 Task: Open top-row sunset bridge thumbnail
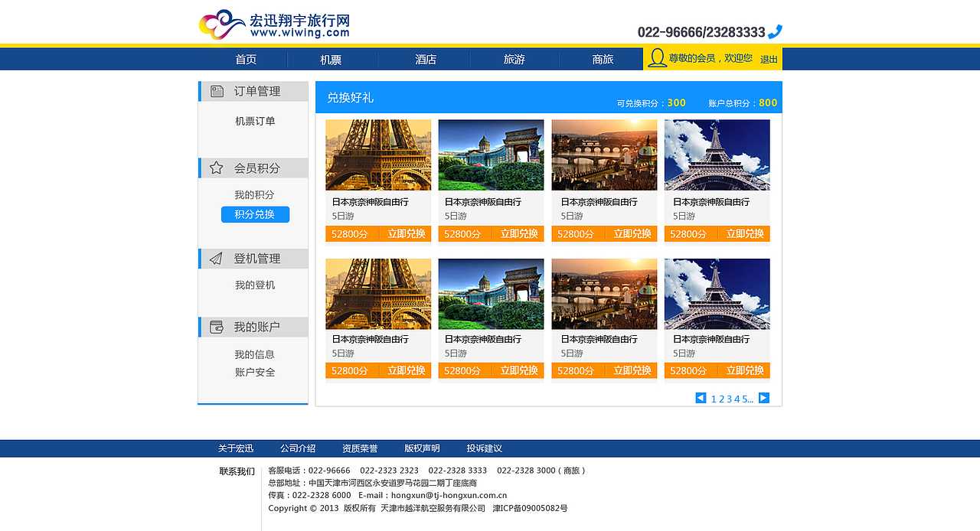(x=604, y=155)
